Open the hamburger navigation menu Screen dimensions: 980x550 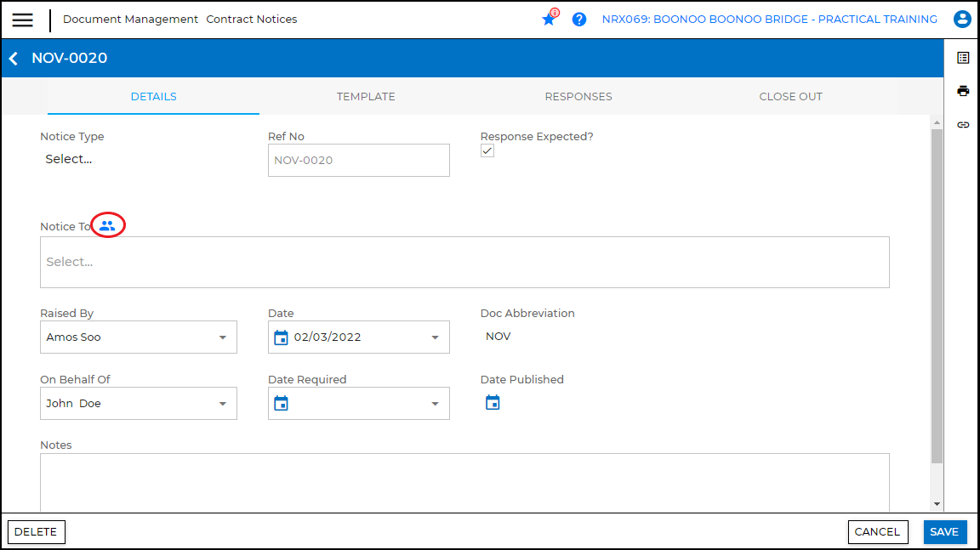(x=23, y=20)
